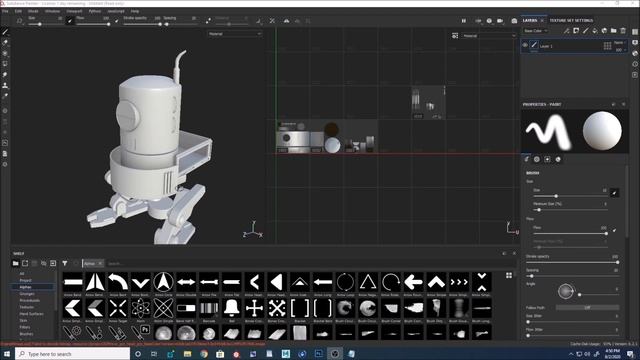Viewport: 640px width, 360px height.
Task: Add a paint layer in Layers panel
Action: [585, 31]
